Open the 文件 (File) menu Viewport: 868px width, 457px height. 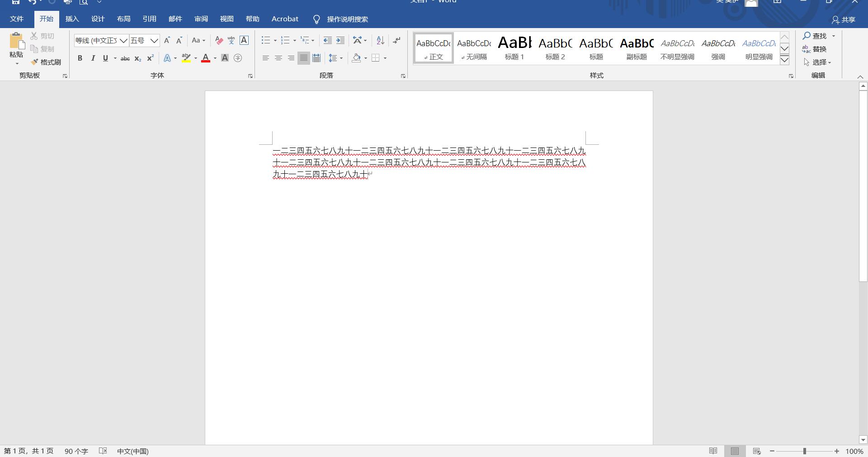(x=17, y=19)
